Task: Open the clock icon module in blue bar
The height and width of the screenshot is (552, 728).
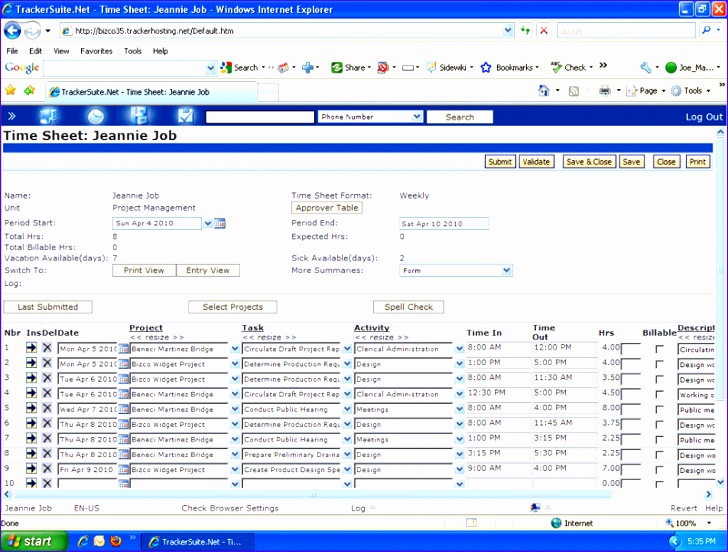Action: [96, 116]
